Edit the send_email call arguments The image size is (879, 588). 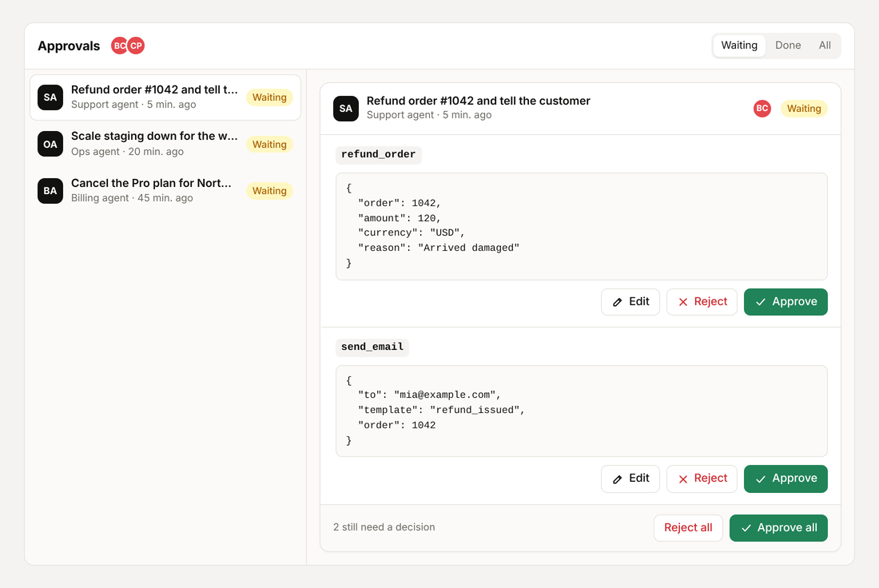tap(630, 479)
